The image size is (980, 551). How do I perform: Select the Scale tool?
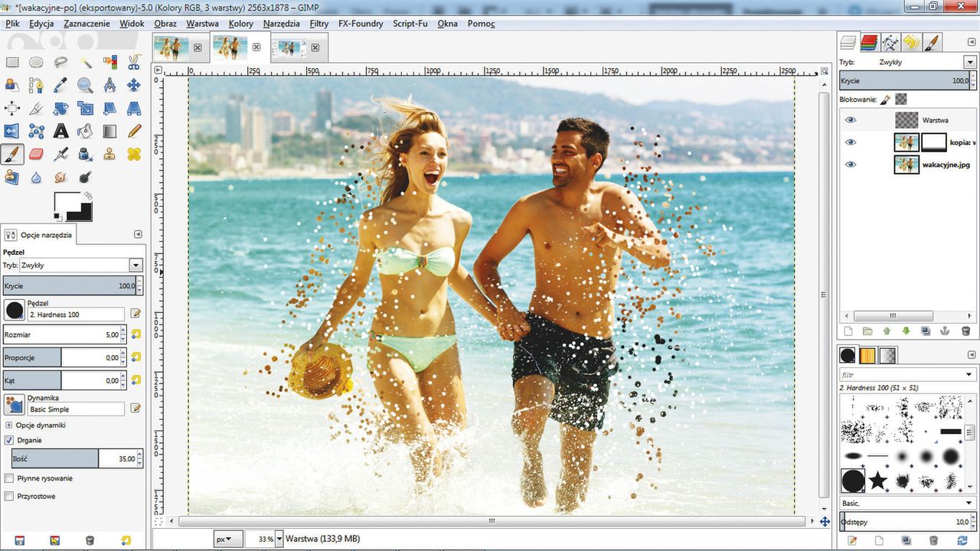tap(86, 108)
